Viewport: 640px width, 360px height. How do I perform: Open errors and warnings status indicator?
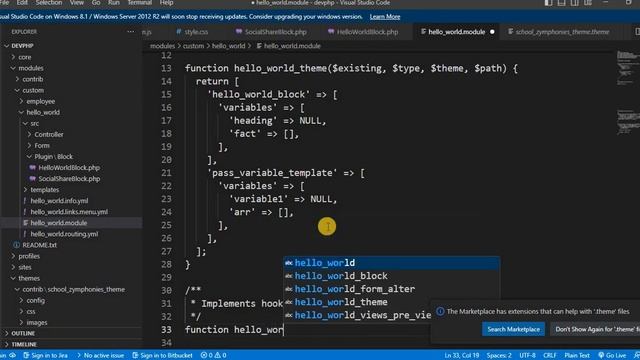tap(213, 356)
